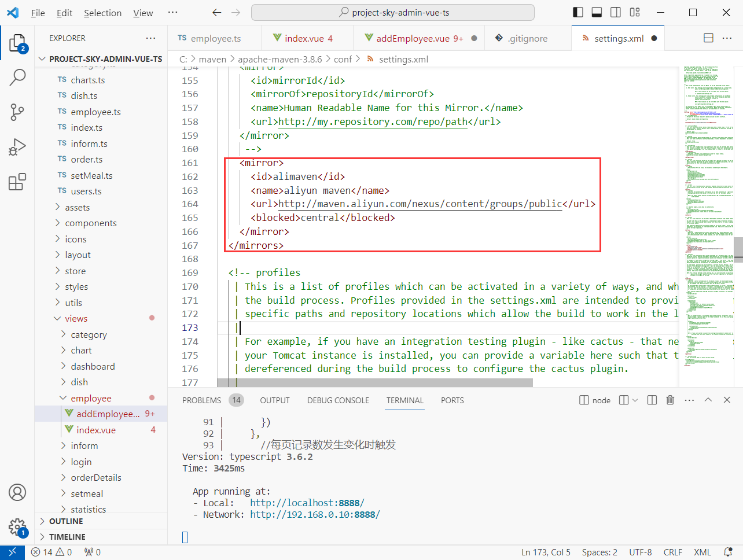Click the command center search box
743x560 pixels.
click(393, 12)
